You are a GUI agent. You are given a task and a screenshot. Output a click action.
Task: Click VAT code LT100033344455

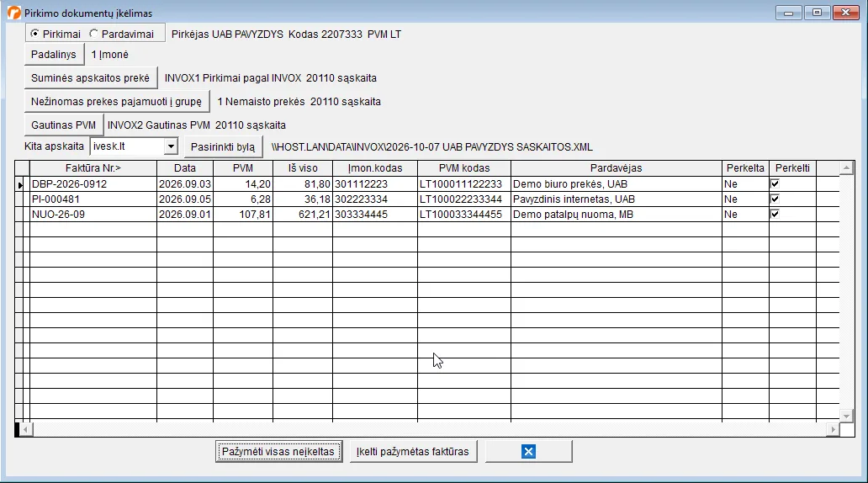click(464, 215)
